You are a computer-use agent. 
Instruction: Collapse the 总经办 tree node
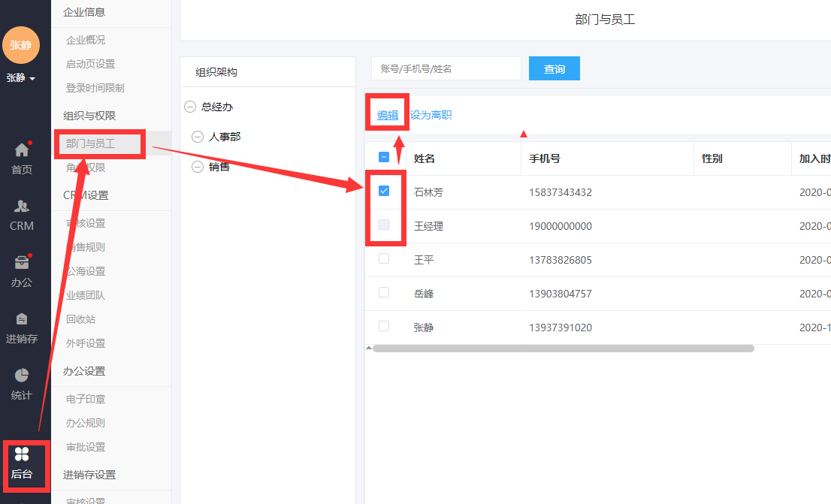190,107
